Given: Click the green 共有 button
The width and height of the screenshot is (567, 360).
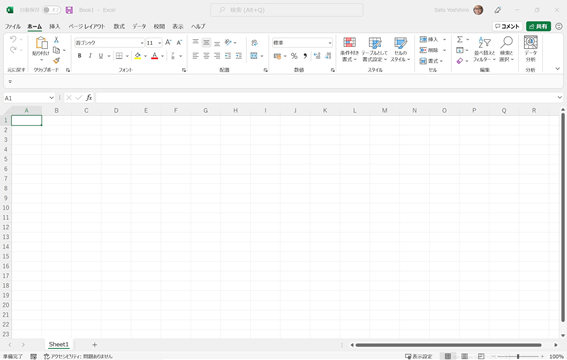Looking at the screenshot, I should tap(538, 26).
